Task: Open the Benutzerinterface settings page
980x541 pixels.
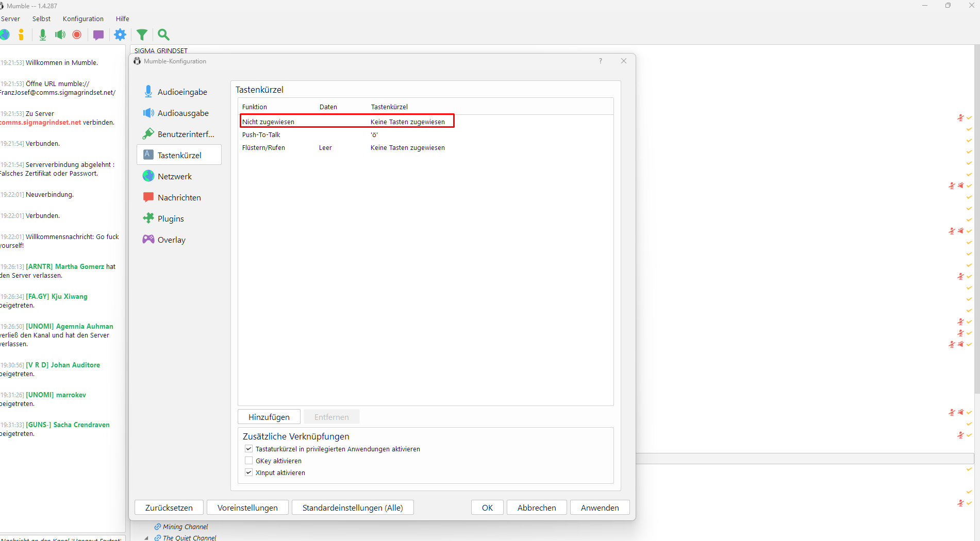Action: (179, 134)
